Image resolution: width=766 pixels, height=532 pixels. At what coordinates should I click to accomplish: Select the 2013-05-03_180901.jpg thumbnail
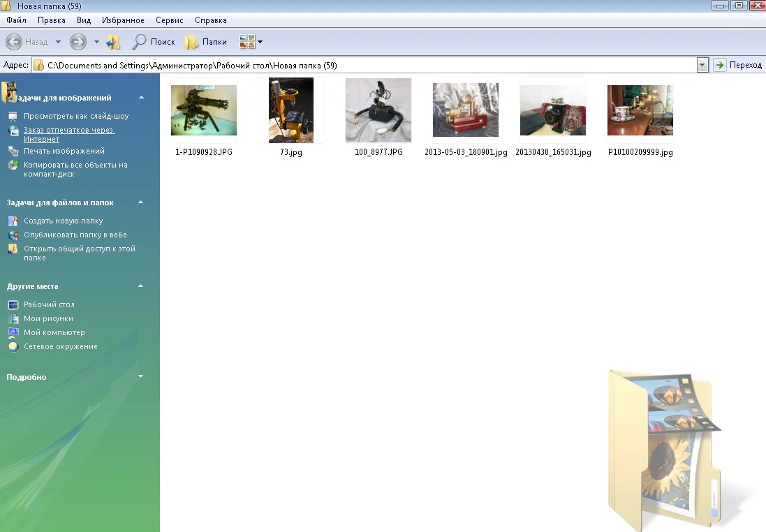(466, 110)
